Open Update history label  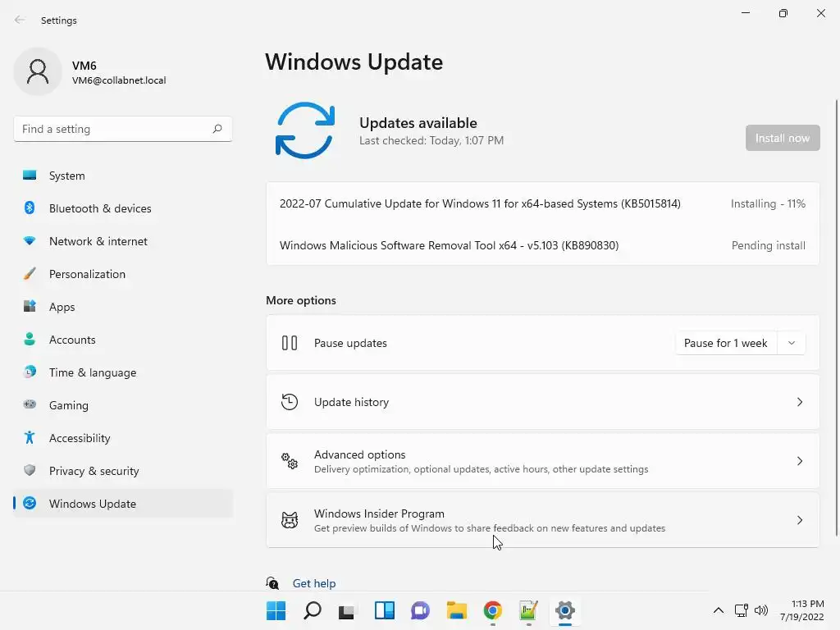[x=351, y=402]
